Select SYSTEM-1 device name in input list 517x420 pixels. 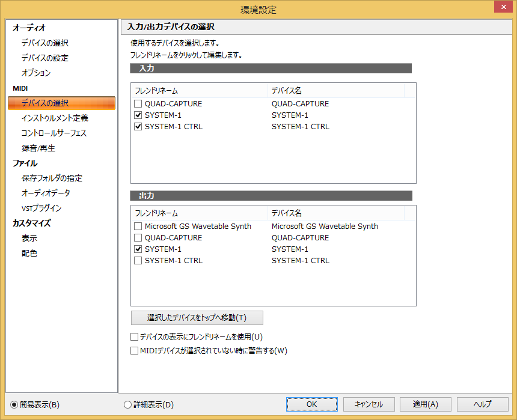[290, 115]
